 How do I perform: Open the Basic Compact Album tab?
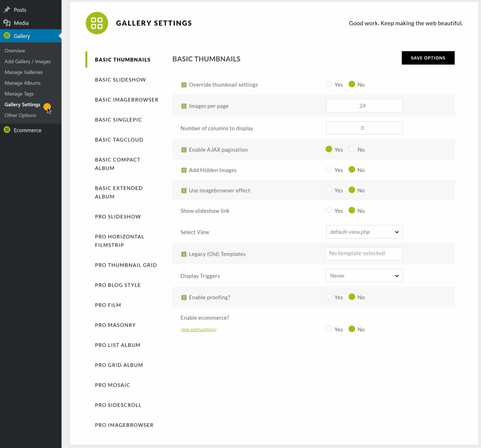tap(118, 164)
